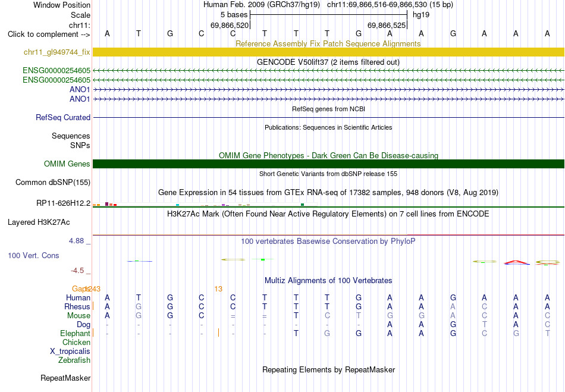Click the Mouse species label
565x392 pixels.
[79, 316]
